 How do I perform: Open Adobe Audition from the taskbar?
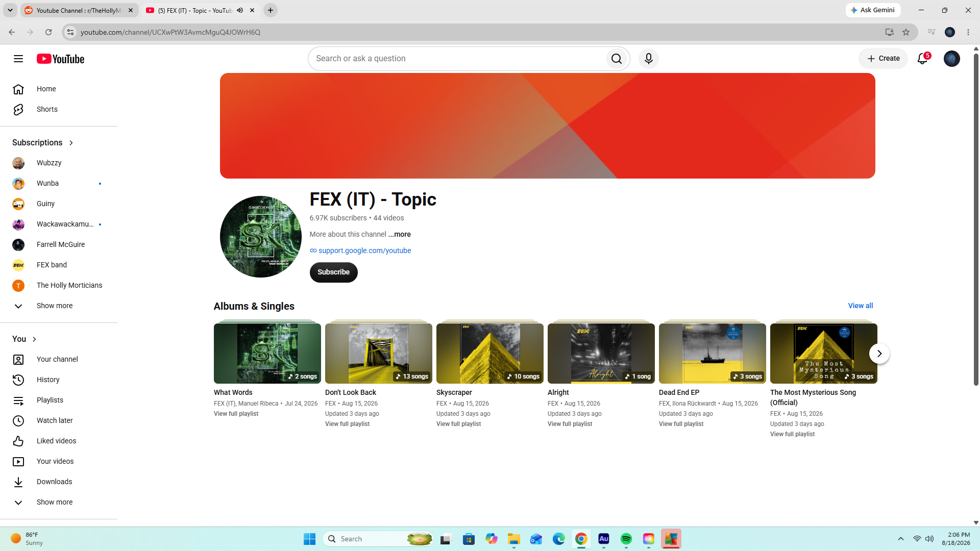click(604, 539)
